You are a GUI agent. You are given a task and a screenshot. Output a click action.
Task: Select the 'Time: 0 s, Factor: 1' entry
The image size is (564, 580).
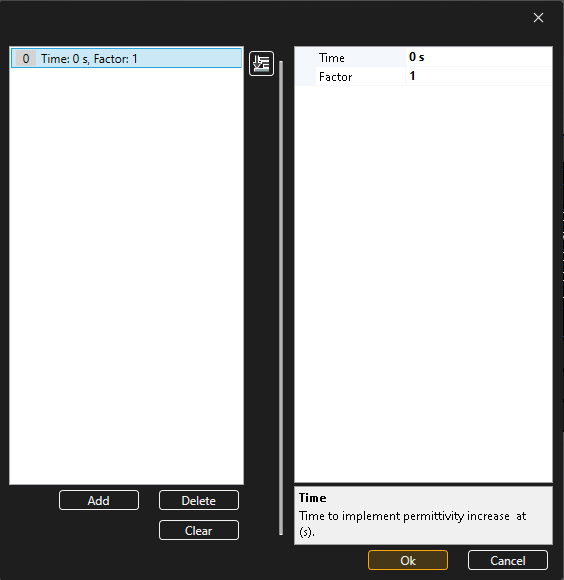pyautogui.click(x=126, y=58)
